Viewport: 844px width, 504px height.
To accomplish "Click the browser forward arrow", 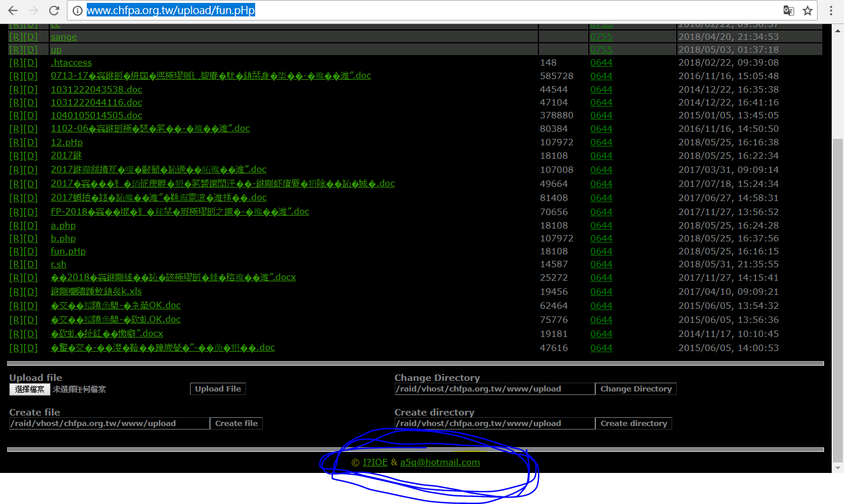I will 33,11.
